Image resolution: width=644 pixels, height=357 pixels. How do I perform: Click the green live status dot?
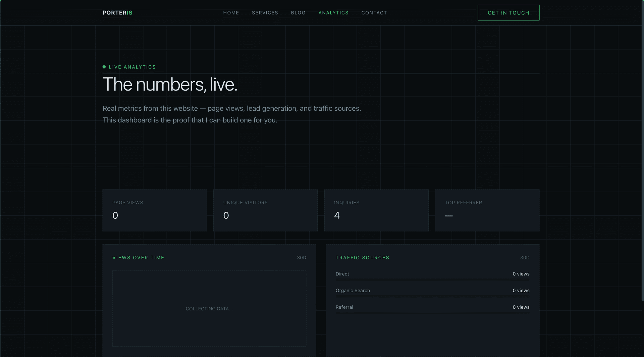(104, 67)
